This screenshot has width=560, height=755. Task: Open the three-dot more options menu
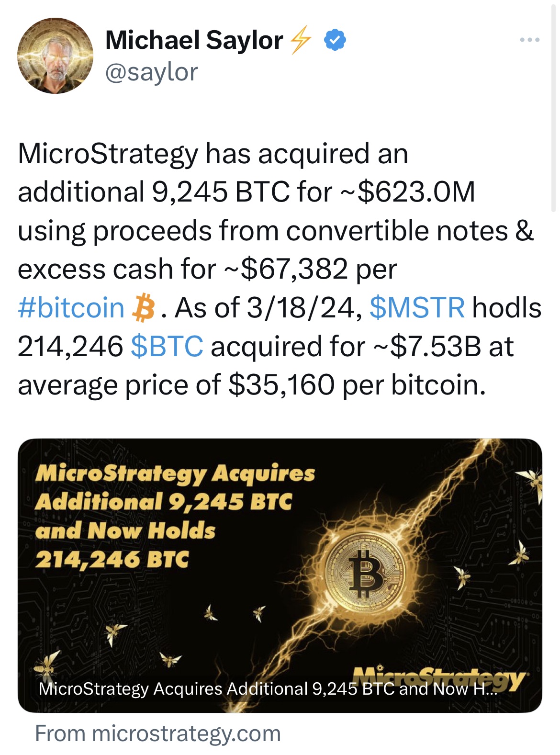[530, 40]
